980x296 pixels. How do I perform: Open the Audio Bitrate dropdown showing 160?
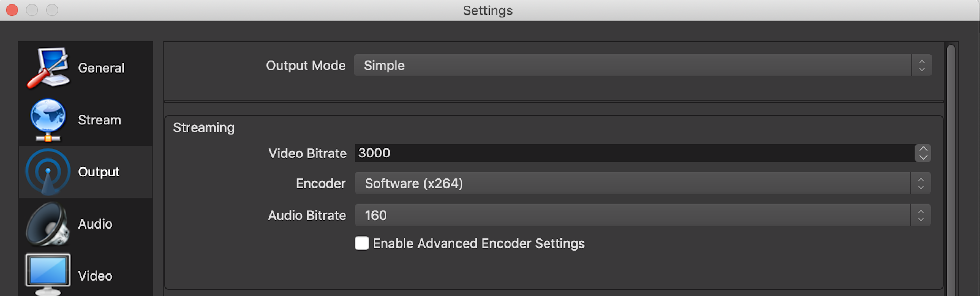(x=643, y=215)
